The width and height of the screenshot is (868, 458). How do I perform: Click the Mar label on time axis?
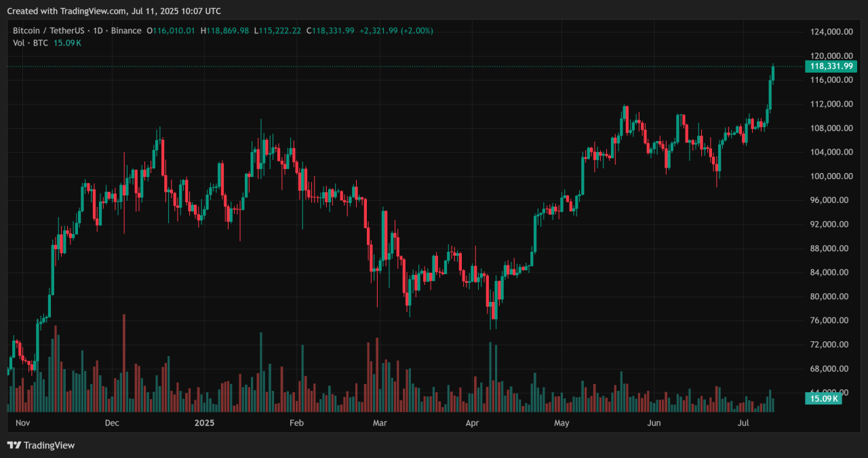(380, 423)
